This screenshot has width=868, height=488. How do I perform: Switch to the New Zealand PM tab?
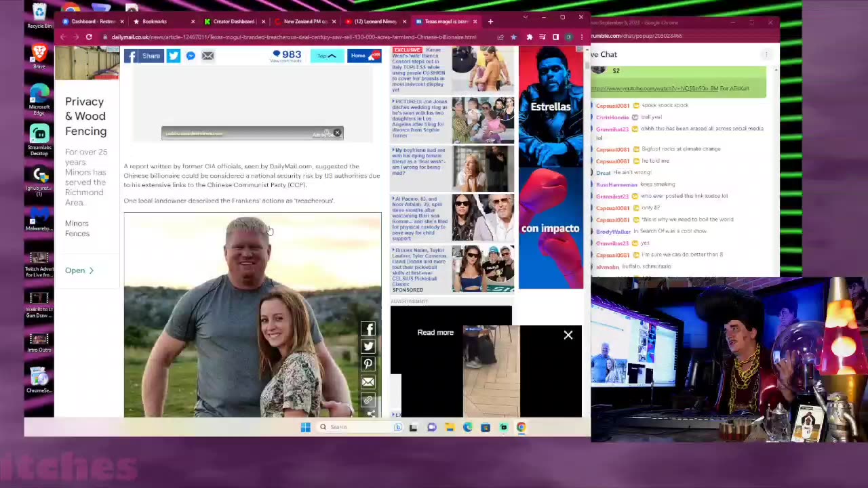(x=304, y=22)
